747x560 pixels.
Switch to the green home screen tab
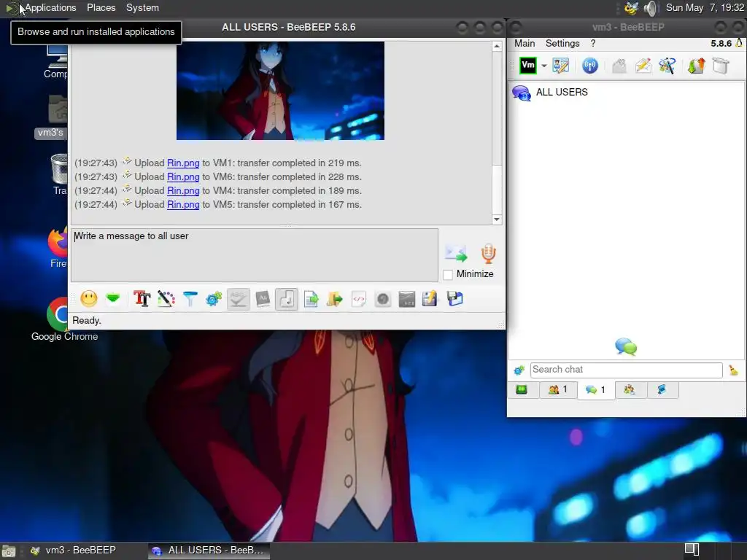(x=522, y=390)
